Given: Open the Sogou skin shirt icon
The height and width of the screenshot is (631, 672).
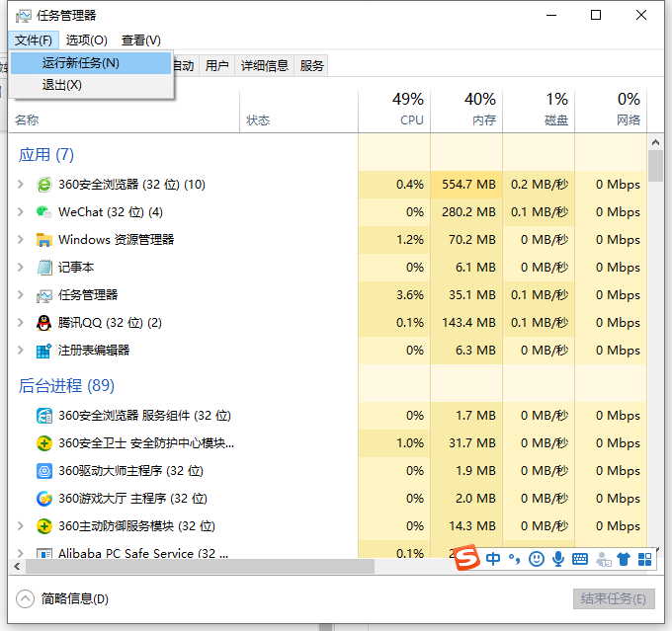Looking at the screenshot, I should pos(623,559).
